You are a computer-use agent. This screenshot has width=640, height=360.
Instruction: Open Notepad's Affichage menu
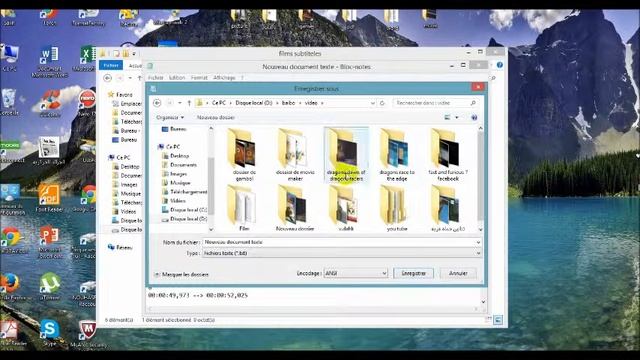pyautogui.click(x=224, y=78)
